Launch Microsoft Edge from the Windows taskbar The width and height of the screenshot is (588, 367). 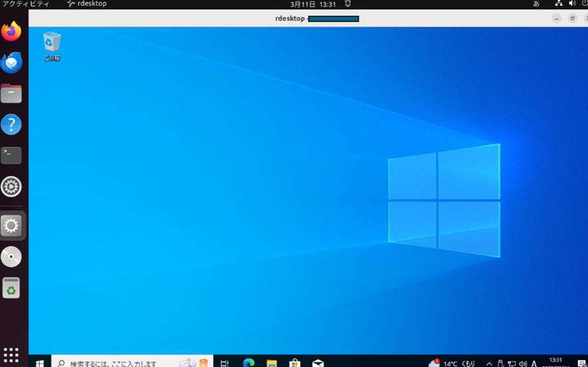coord(248,362)
